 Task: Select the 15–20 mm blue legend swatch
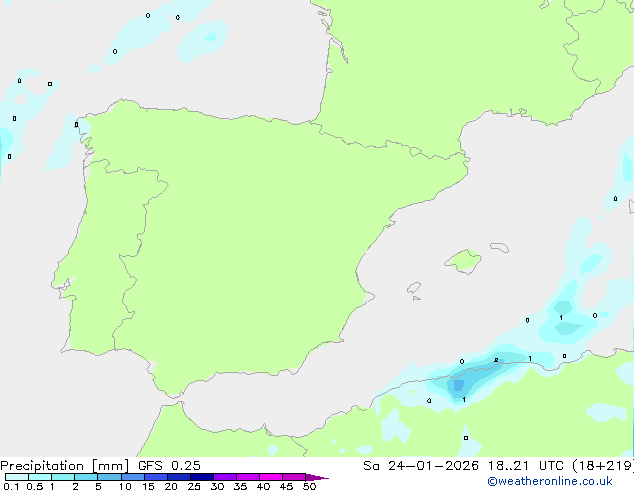(x=156, y=477)
